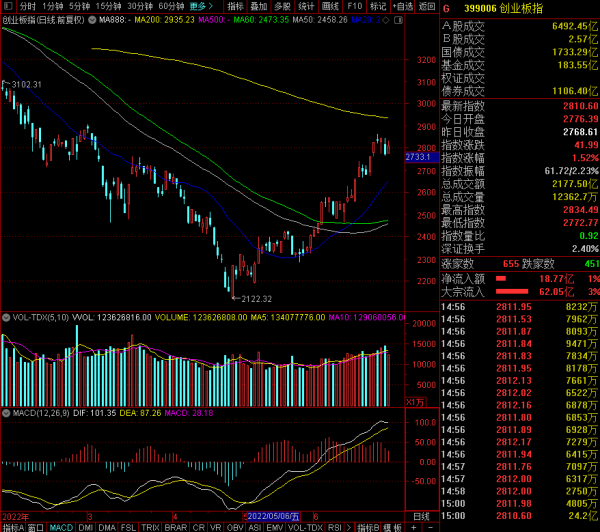
Task: Select the RSI indicator tab
Action: (335, 526)
